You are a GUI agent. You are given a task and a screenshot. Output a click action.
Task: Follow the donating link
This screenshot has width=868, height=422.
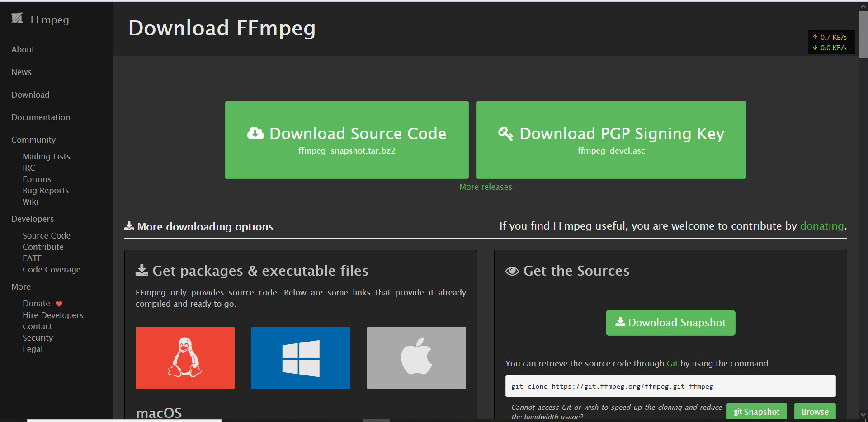pyautogui.click(x=821, y=226)
